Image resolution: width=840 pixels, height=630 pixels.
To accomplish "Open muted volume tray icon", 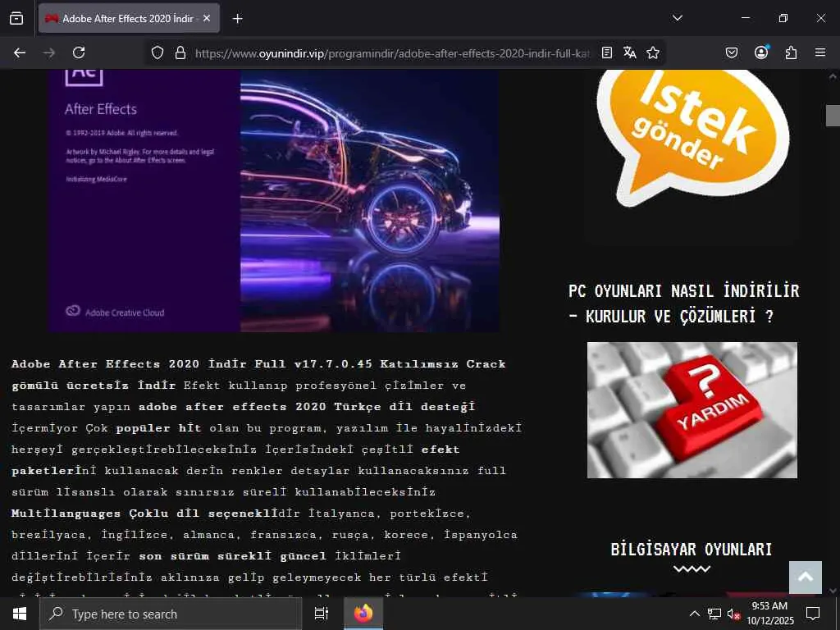I will tap(734, 614).
